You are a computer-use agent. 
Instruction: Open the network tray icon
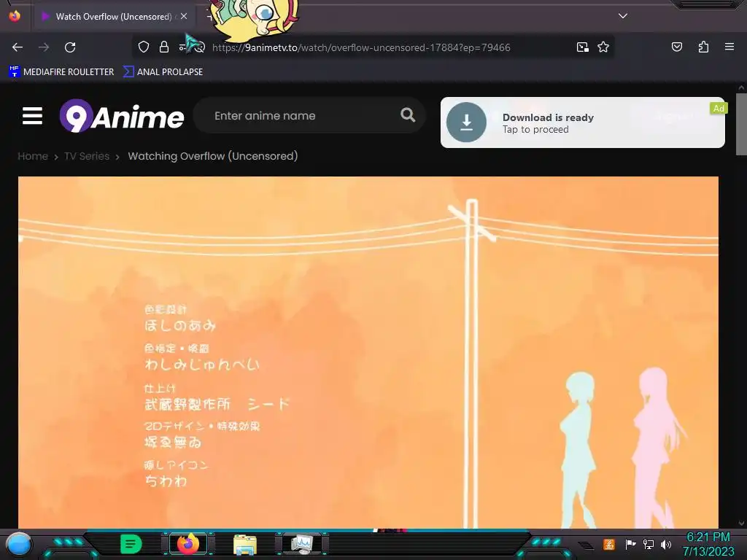648,544
